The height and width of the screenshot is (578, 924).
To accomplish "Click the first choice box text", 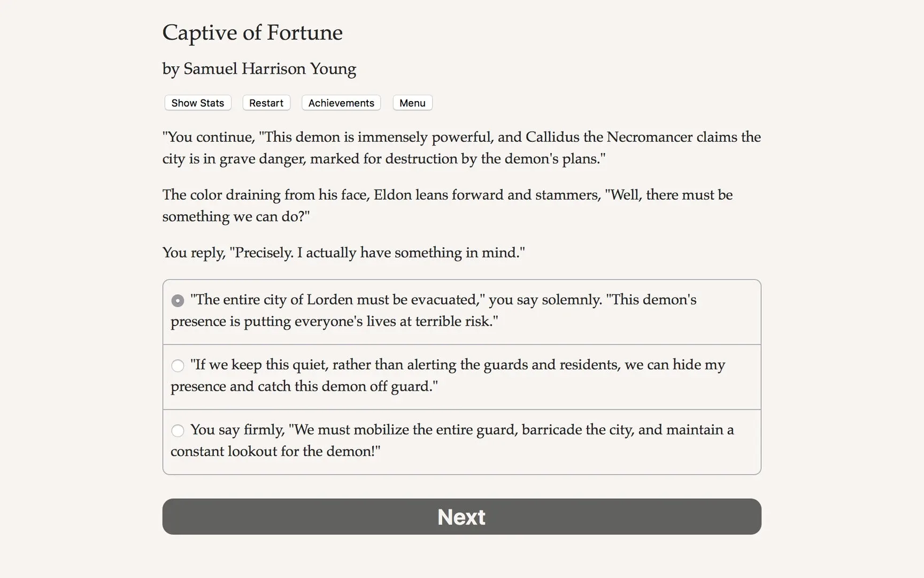I will point(433,310).
